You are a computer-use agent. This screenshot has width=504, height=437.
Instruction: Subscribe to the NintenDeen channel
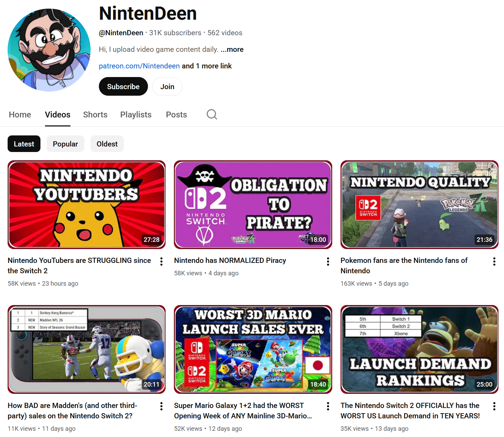(x=123, y=86)
